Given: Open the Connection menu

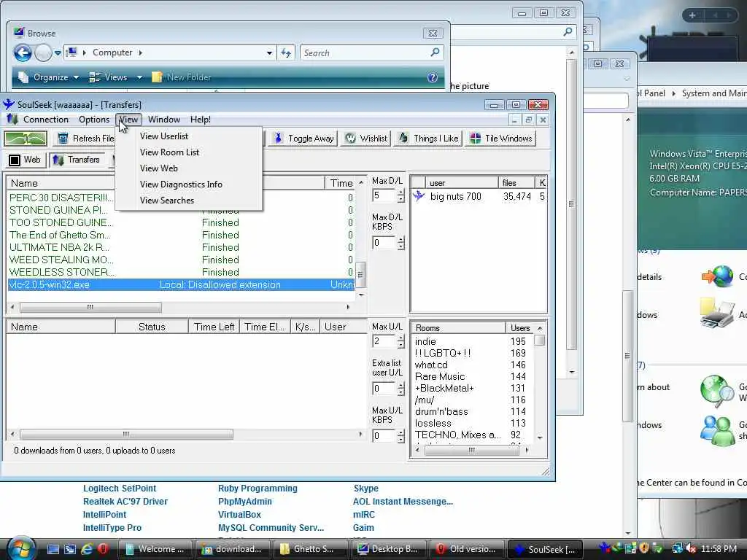Looking at the screenshot, I should click(46, 120).
